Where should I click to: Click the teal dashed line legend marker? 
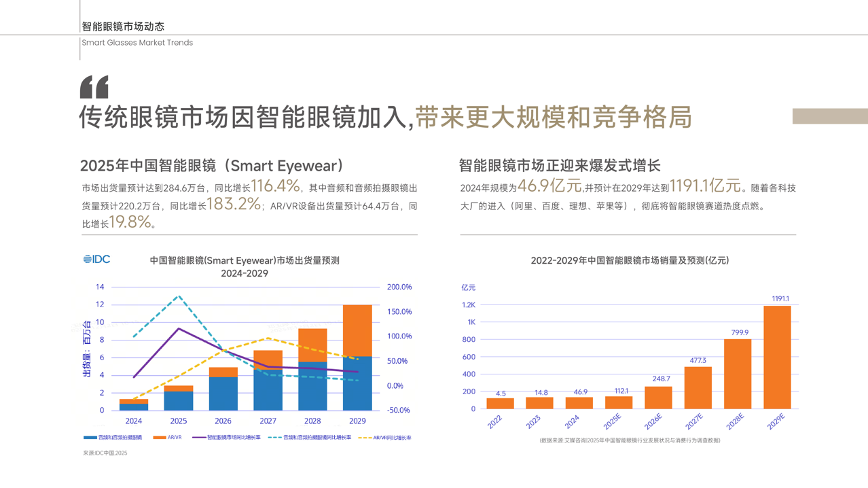[274, 438]
